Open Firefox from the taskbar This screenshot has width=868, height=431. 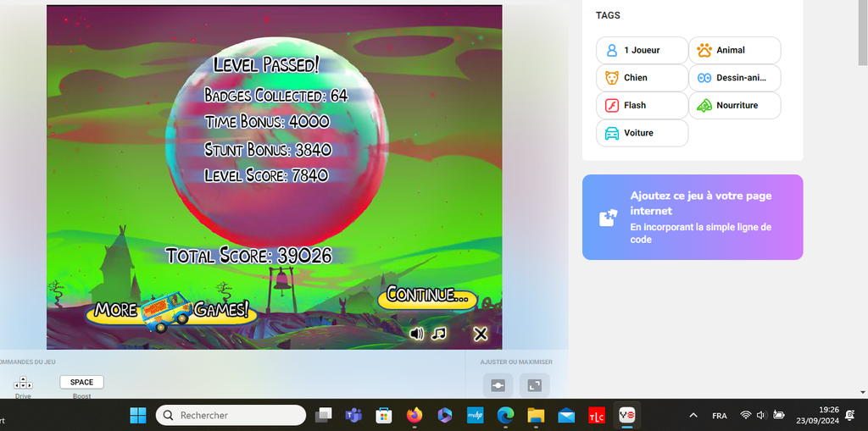tap(415, 415)
